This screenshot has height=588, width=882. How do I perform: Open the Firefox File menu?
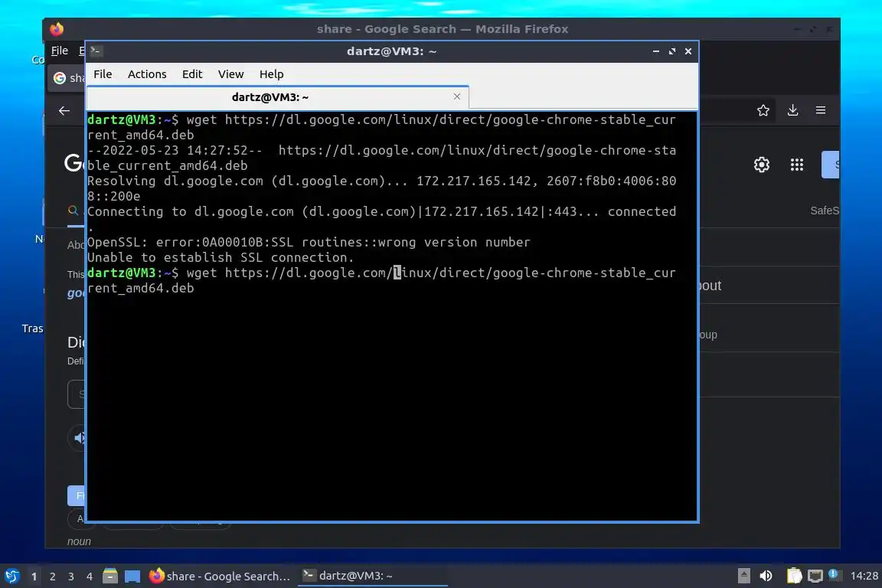[60, 51]
